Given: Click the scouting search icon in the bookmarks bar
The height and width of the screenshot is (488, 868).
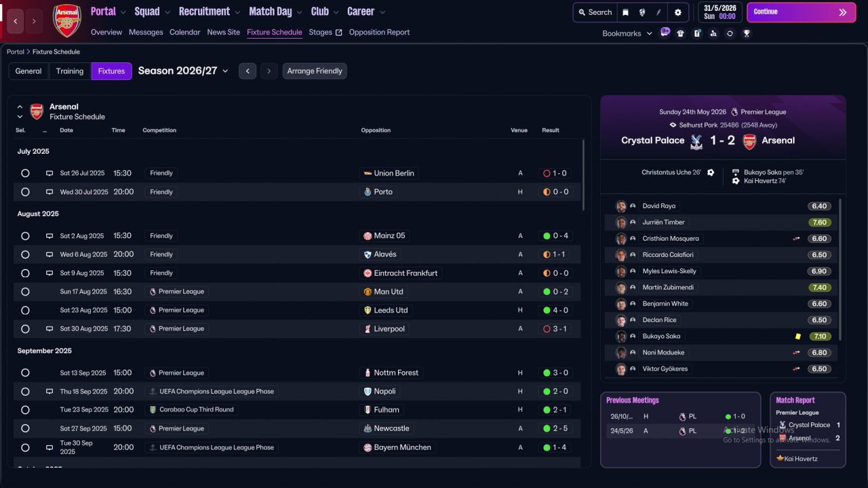Looking at the screenshot, I should click(x=713, y=33).
